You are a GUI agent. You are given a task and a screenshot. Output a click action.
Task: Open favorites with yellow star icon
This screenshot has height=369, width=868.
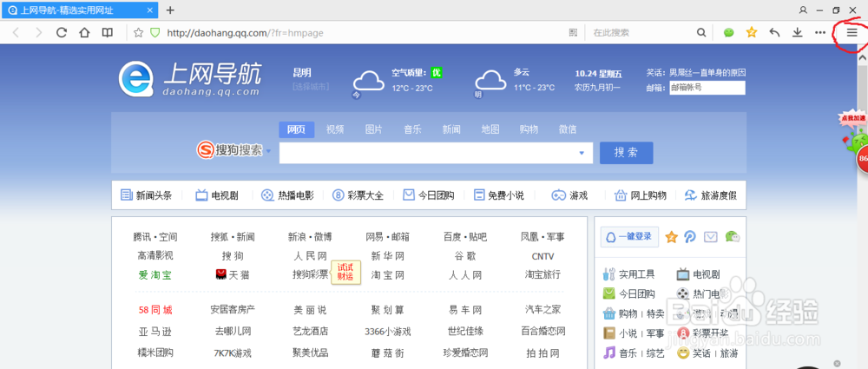point(751,33)
